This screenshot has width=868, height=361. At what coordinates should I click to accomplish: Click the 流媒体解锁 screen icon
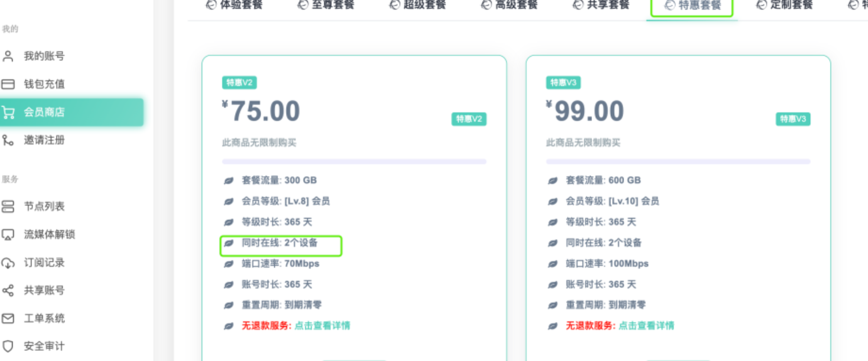coord(8,235)
